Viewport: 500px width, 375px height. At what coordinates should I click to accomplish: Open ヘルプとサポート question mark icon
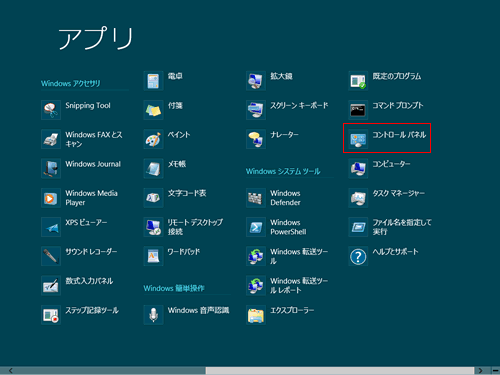[358, 256]
